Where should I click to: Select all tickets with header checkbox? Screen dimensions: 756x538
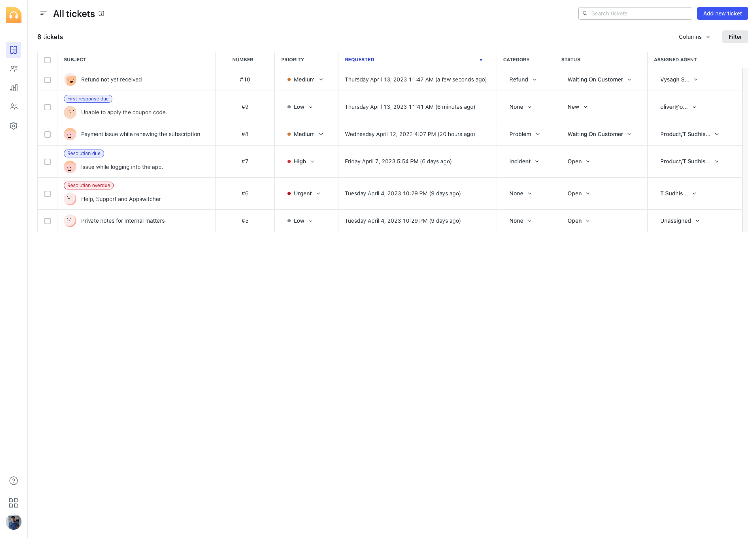point(48,60)
